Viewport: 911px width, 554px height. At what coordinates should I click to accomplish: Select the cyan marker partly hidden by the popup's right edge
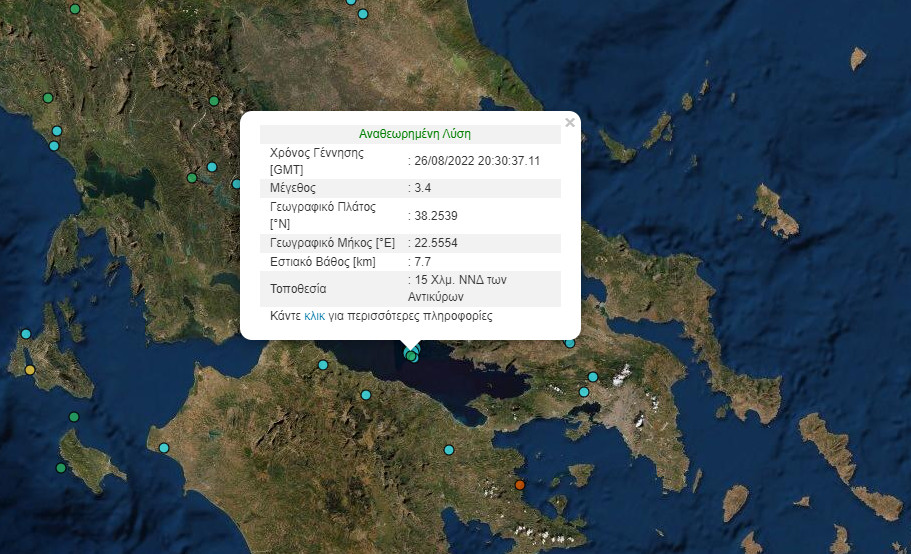click(570, 343)
